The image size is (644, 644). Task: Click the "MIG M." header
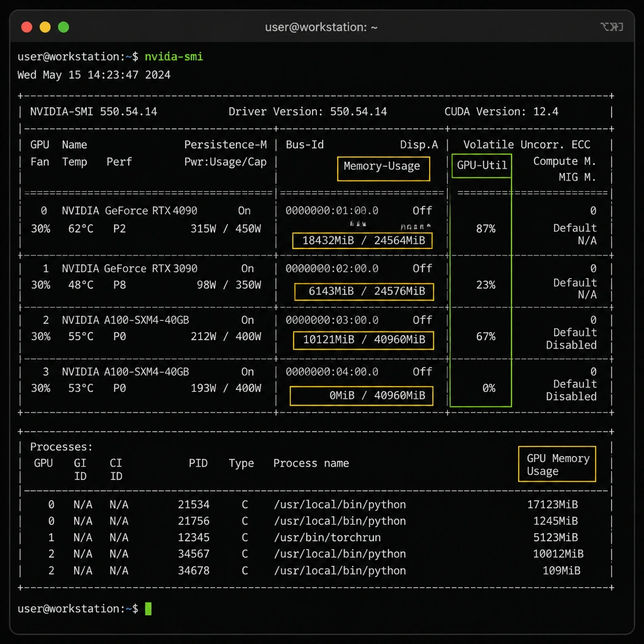tap(577, 177)
